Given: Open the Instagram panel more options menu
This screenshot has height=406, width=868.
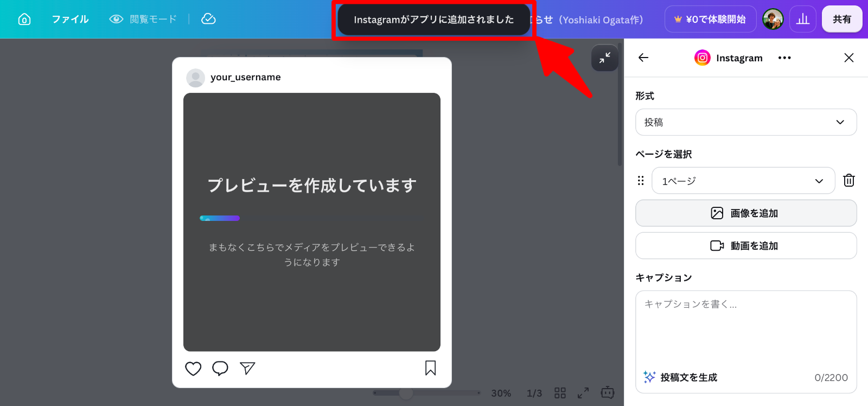Looking at the screenshot, I should (784, 58).
